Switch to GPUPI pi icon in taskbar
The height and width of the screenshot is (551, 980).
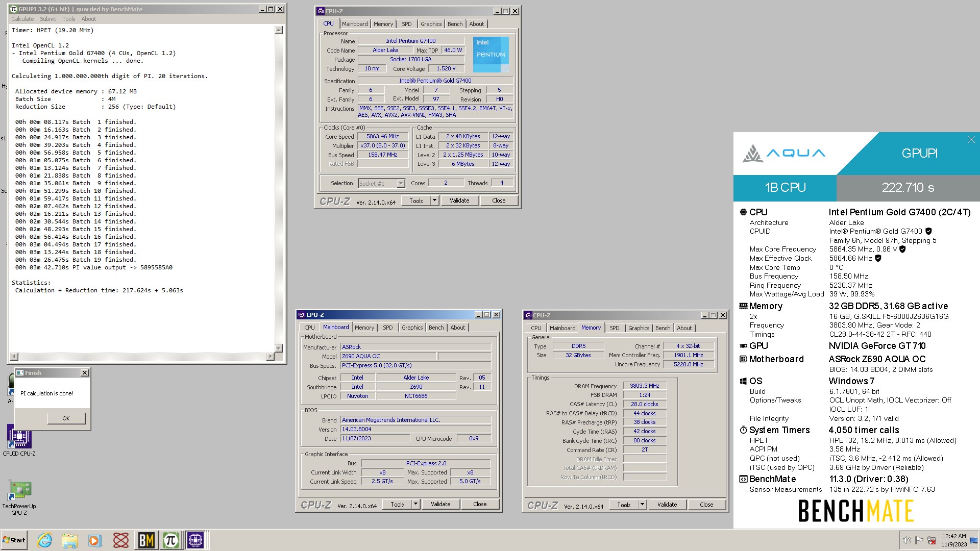click(x=171, y=540)
